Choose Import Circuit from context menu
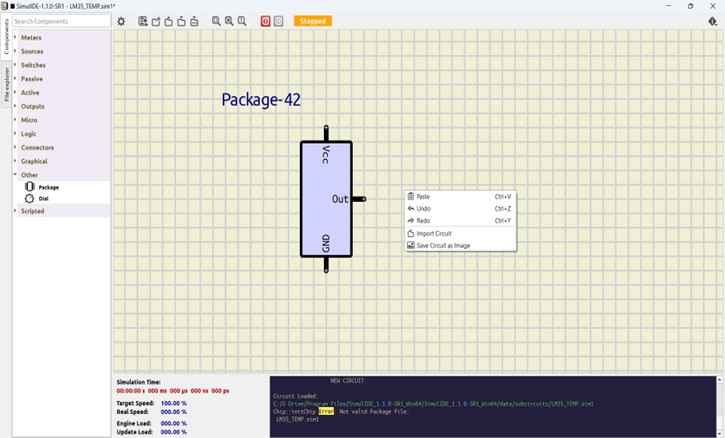The width and height of the screenshot is (725, 438). click(434, 233)
